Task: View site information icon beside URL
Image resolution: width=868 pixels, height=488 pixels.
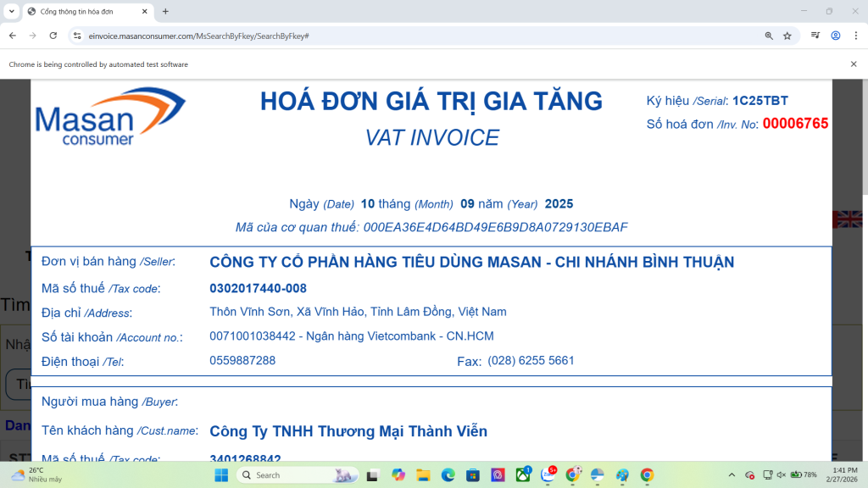Action: click(77, 36)
